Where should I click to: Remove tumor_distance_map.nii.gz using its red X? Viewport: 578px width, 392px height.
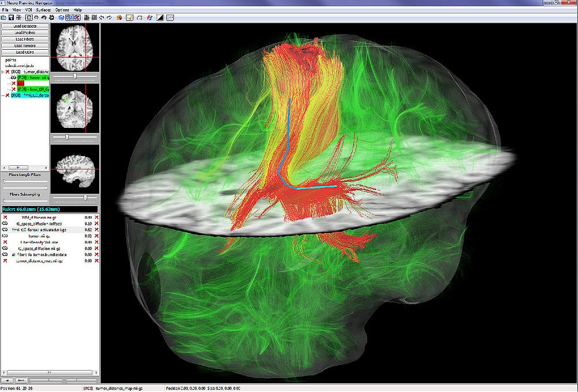97,260
